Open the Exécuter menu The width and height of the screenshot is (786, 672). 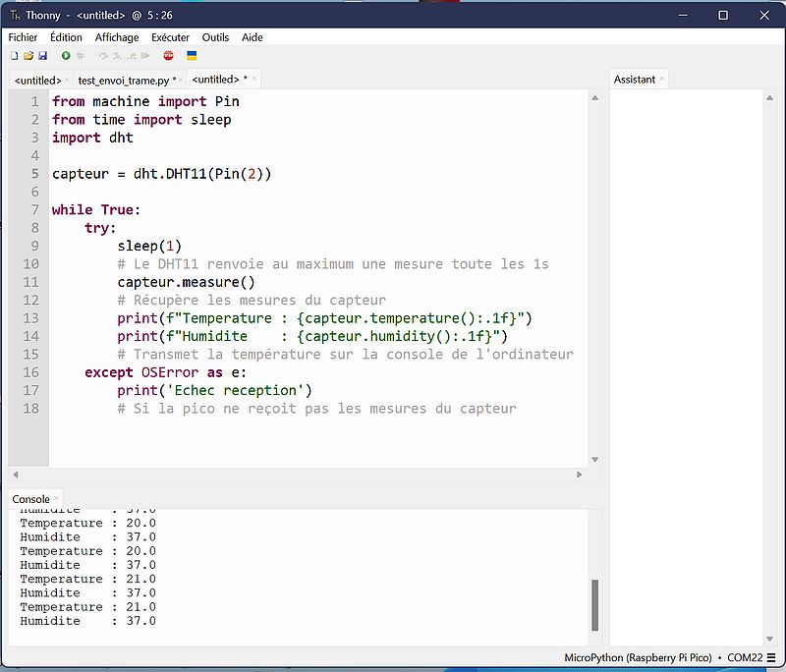pos(170,37)
